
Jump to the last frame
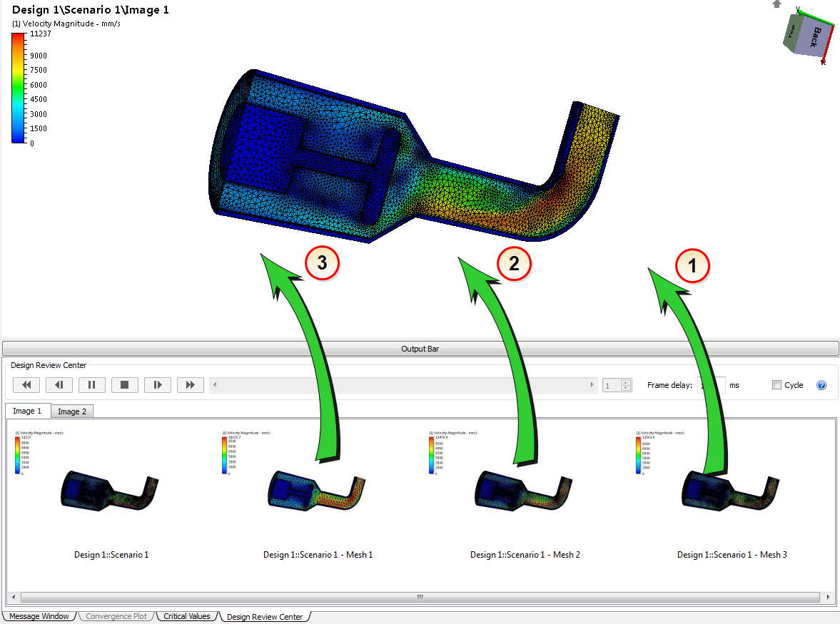(x=190, y=385)
